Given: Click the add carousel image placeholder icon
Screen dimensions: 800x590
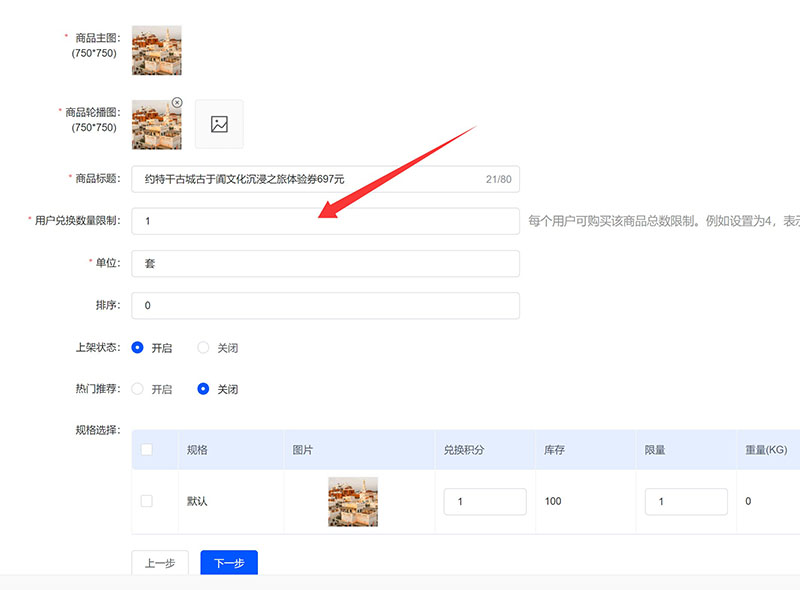Looking at the screenshot, I should pyautogui.click(x=219, y=124).
